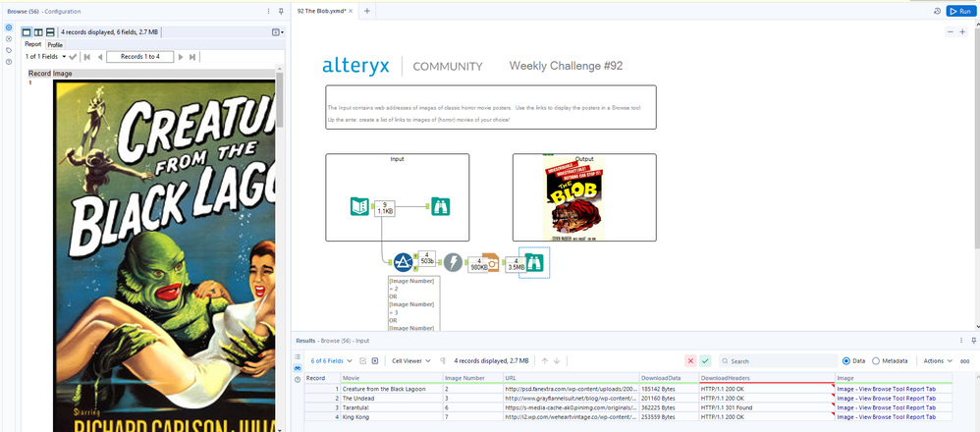Viewport: 980px width, 432px height.
Task: Switch to side-by-side layout view icon
Action: [38, 31]
